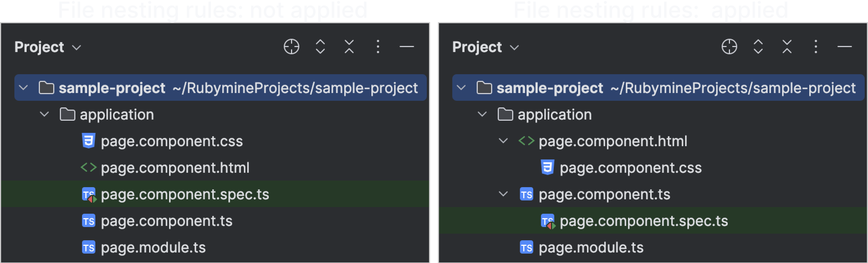Click Collapse All in the left Project toolbar
Viewport: 868px width, 263px height.
(348, 47)
